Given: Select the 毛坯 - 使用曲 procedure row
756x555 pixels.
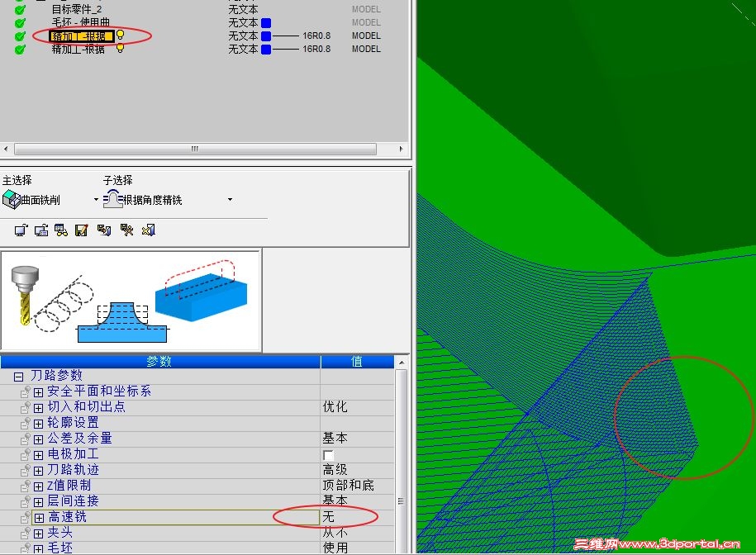Looking at the screenshot, I should [x=81, y=22].
